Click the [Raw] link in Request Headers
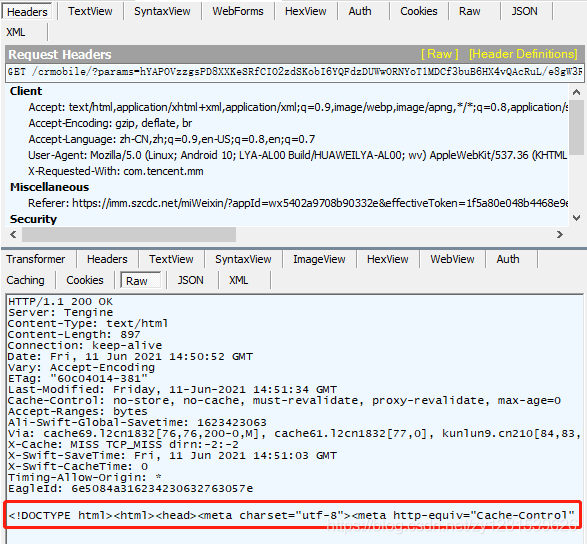 click(440, 54)
